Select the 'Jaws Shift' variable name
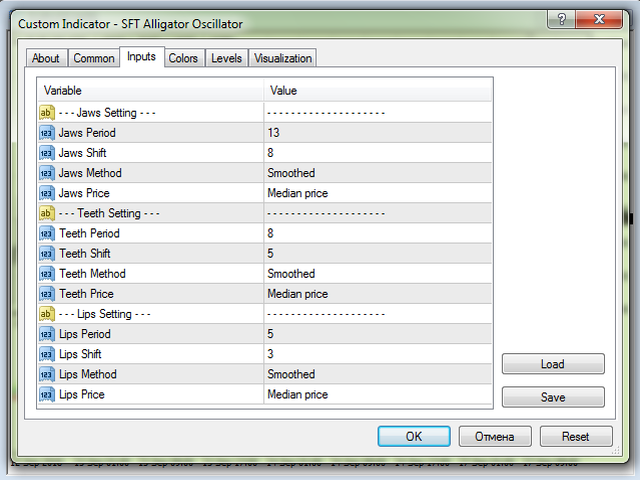Viewport: 640px width, 480px height. click(82, 153)
